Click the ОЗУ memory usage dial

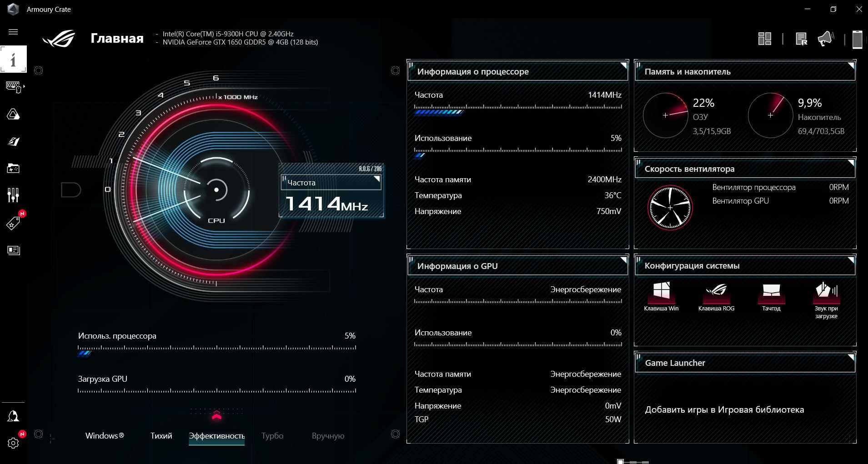(x=665, y=115)
